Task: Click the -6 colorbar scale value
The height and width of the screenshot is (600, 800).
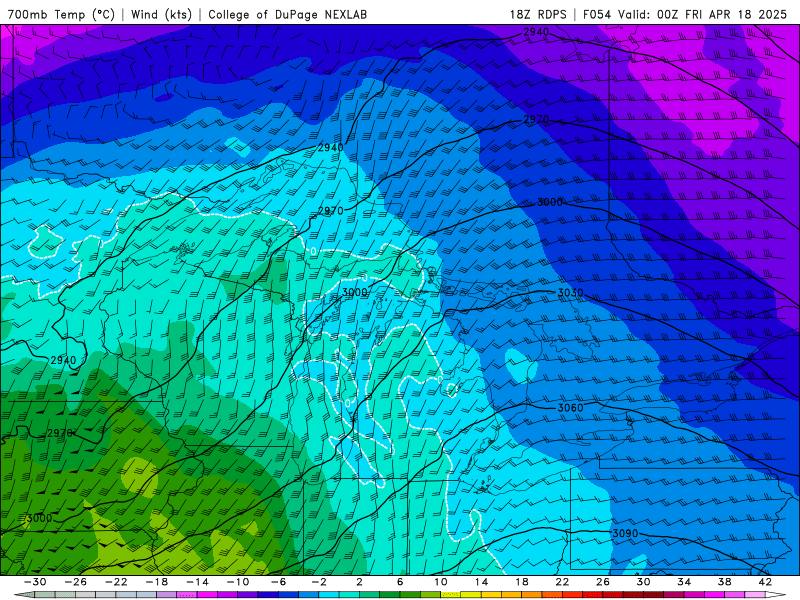Action: [x=279, y=582]
